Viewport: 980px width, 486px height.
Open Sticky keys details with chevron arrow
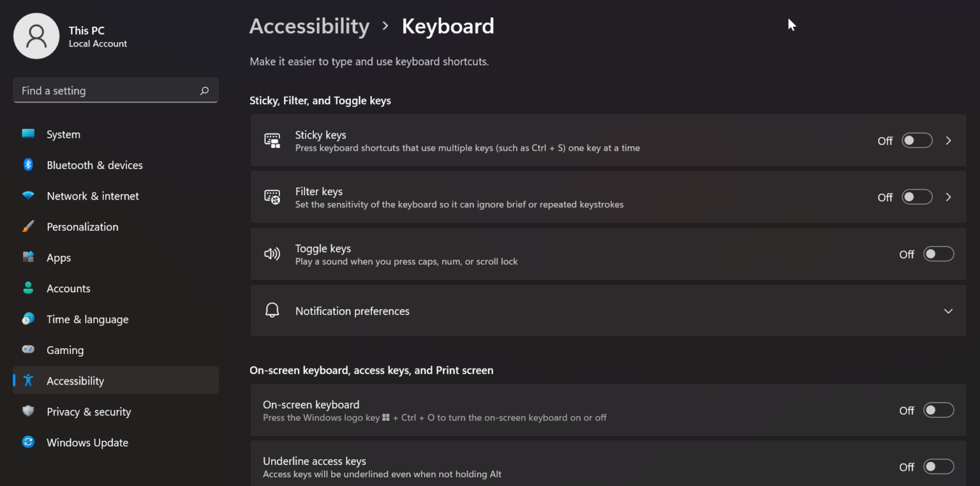tap(949, 141)
